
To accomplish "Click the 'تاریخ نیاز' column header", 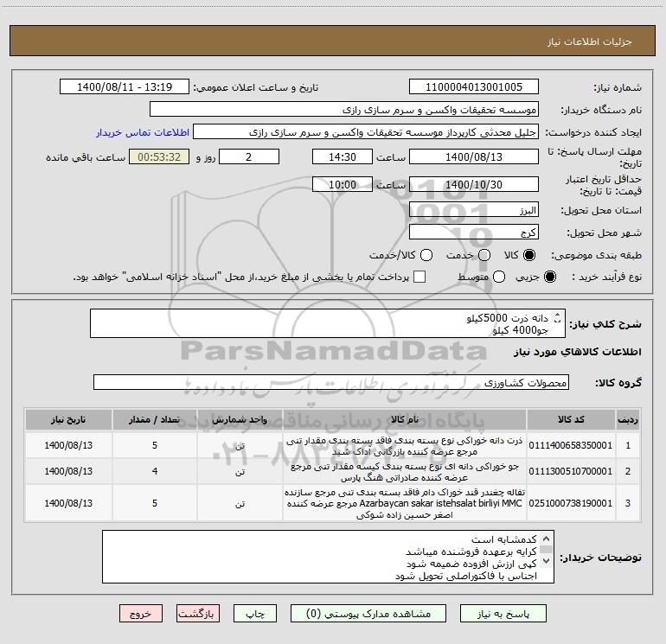I will [x=68, y=419].
